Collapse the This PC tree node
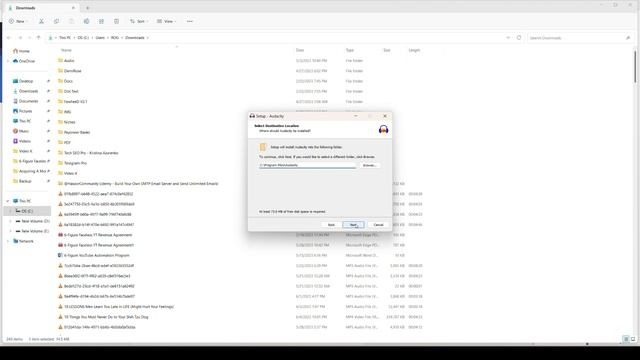This screenshot has width=640, height=360. (x=8, y=201)
